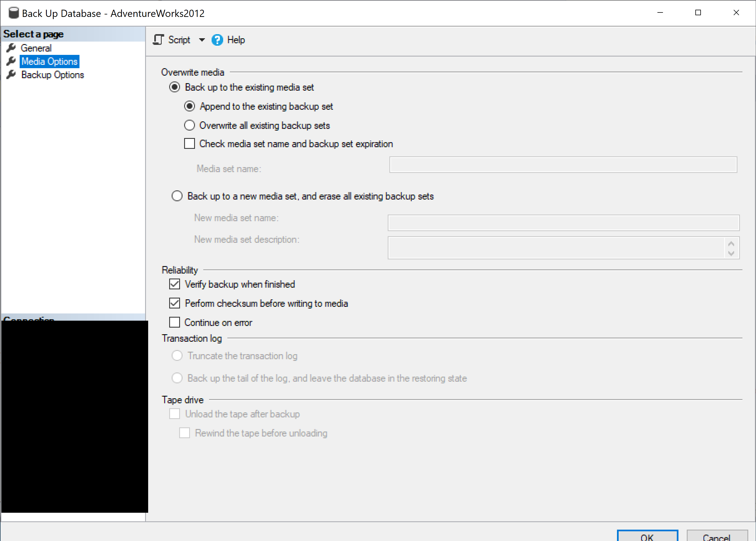Open the General page
756x541 pixels.
[x=36, y=48]
